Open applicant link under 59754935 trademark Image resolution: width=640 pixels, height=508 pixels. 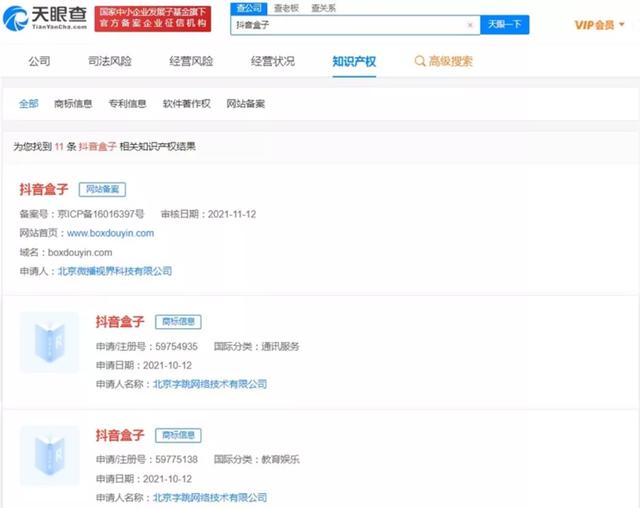tap(210, 384)
